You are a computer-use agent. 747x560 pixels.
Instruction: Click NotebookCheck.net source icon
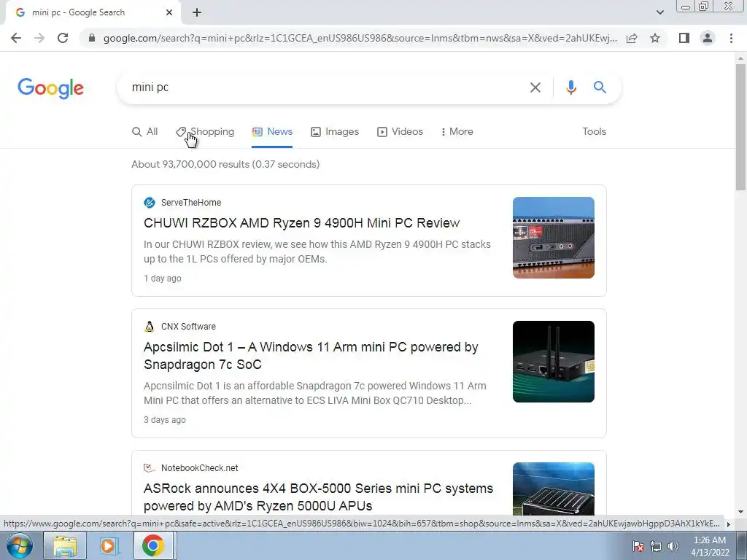tap(149, 467)
